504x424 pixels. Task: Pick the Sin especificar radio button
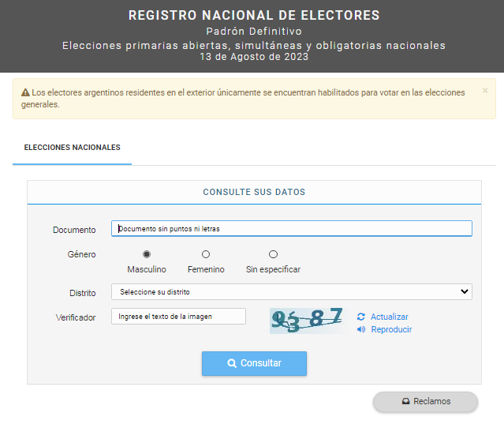[x=273, y=254]
